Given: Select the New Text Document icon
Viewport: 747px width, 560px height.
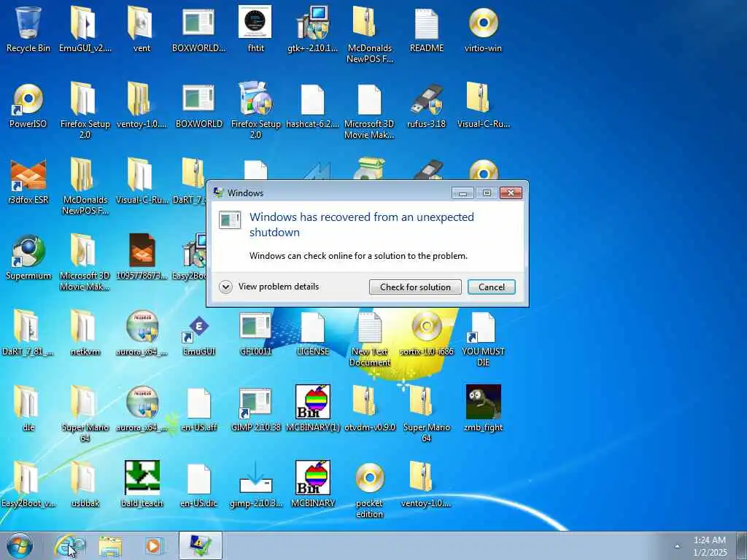Looking at the screenshot, I should tap(370, 327).
